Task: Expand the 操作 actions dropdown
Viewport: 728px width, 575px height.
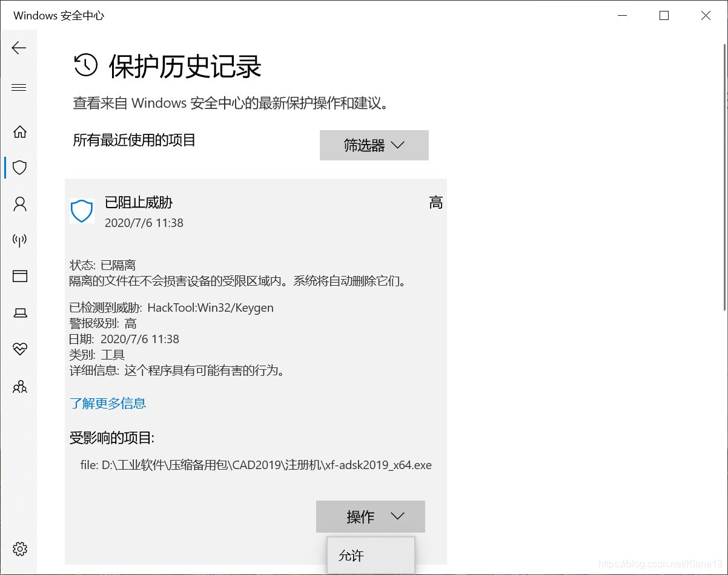Action: 370,517
